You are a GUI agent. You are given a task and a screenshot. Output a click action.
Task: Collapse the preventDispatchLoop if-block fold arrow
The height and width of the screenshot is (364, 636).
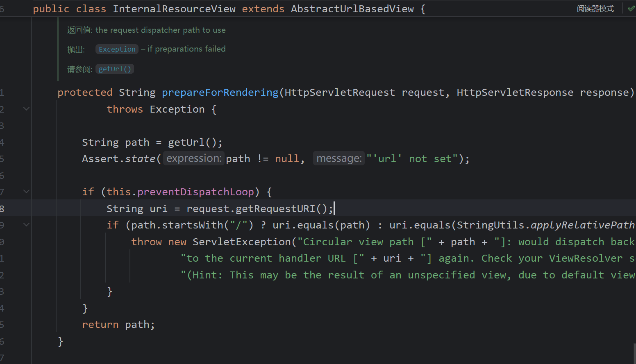(x=26, y=192)
